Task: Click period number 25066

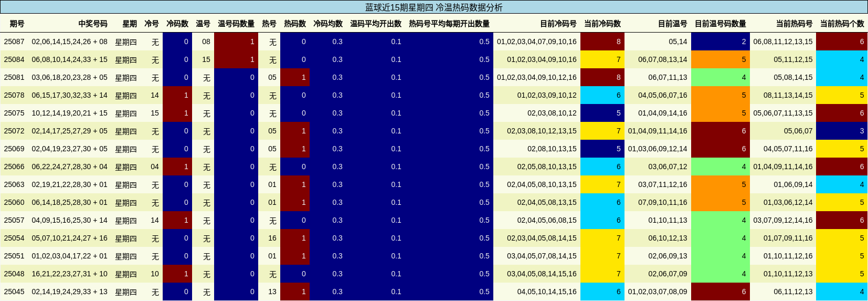Action: point(14,167)
